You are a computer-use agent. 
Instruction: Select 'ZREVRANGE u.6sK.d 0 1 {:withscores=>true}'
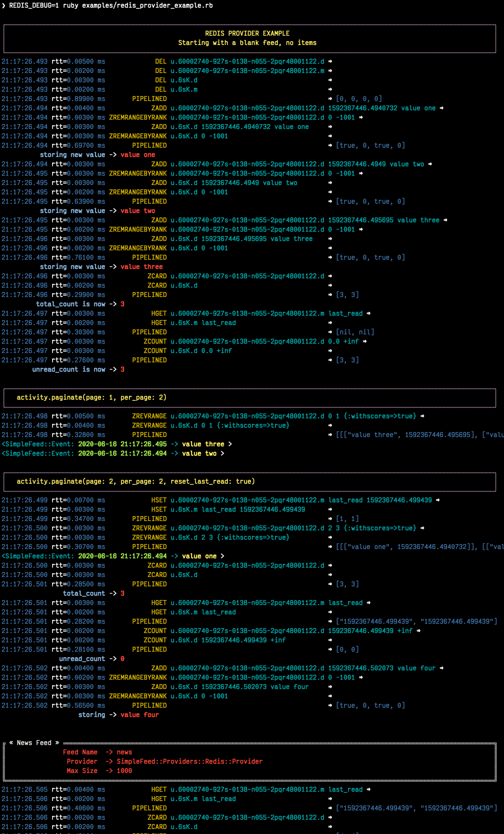211,426
